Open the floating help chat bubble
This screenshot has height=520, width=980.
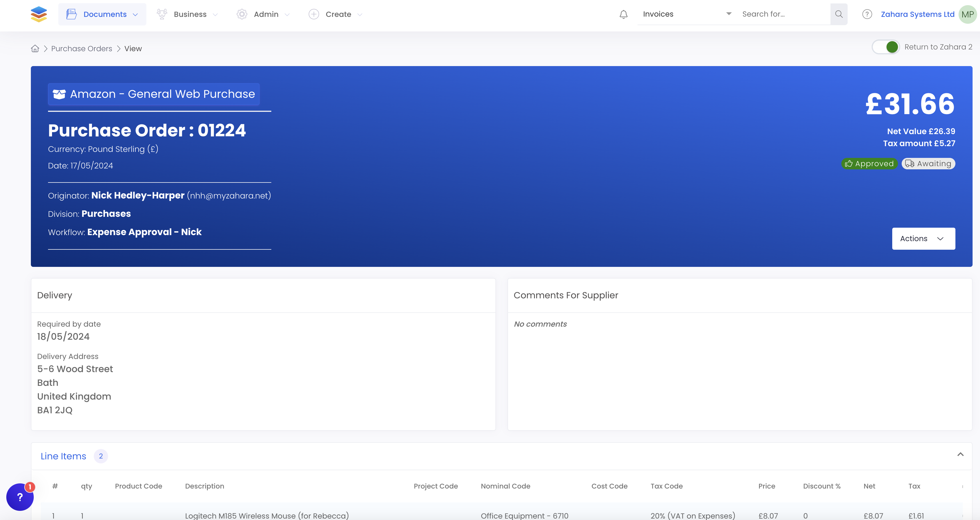(20, 497)
